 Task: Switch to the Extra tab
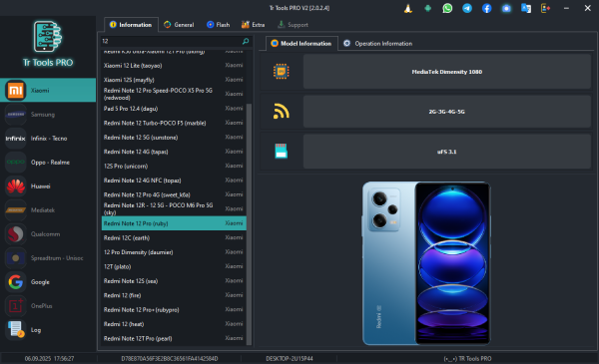tap(253, 24)
